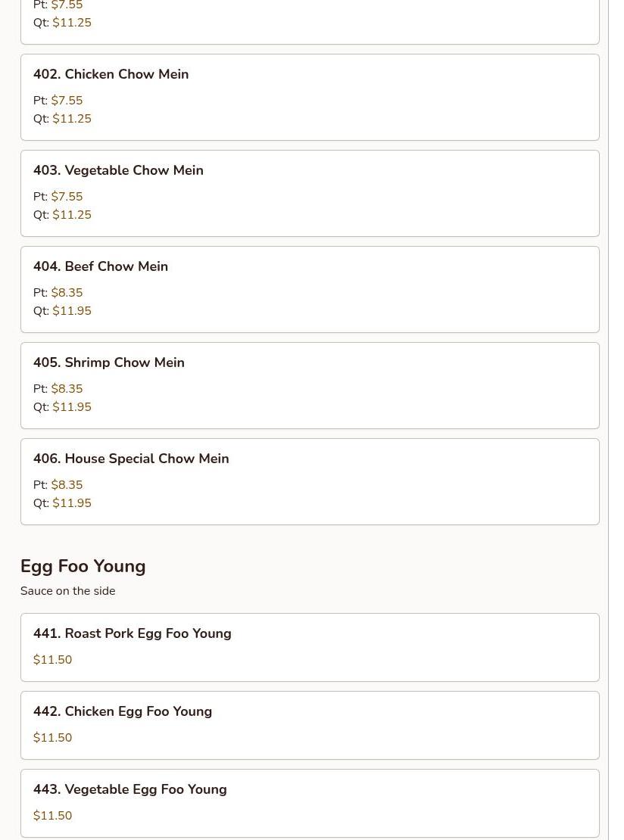Pick House Special Chow Mein's pint price
Screen dimensions: 624x840
[x=67, y=485]
